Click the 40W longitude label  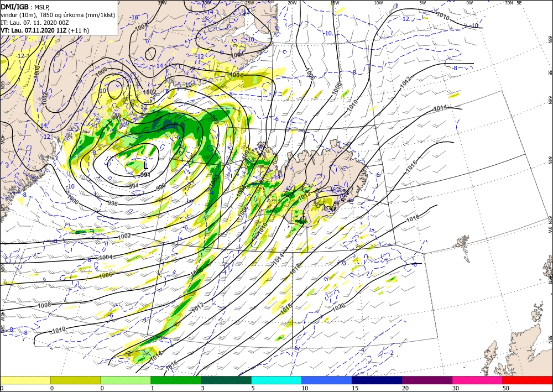2,316
